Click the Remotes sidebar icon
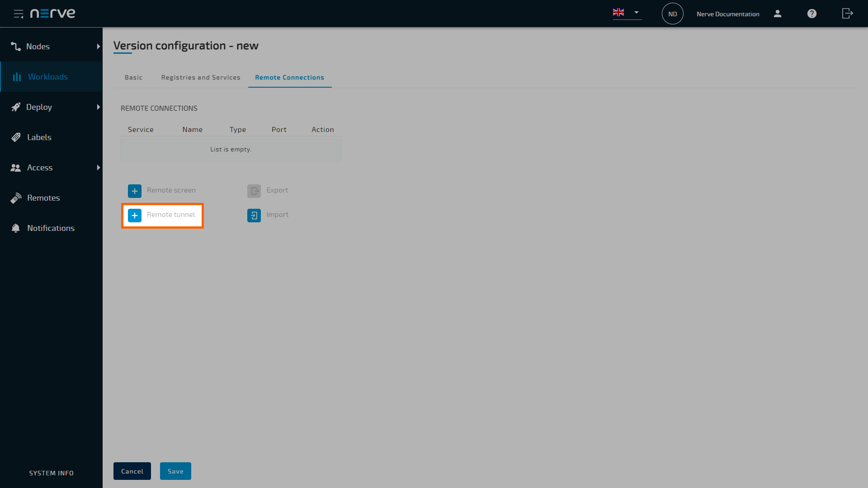The width and height of the screenshot is (868, 488). pos(17,197)
